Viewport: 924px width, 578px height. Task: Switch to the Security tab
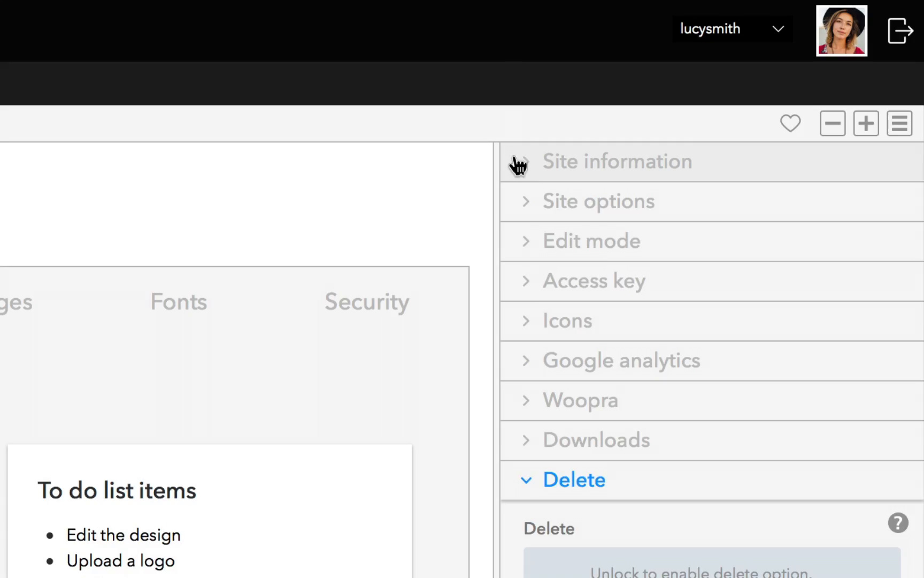[x=367, y=302]
